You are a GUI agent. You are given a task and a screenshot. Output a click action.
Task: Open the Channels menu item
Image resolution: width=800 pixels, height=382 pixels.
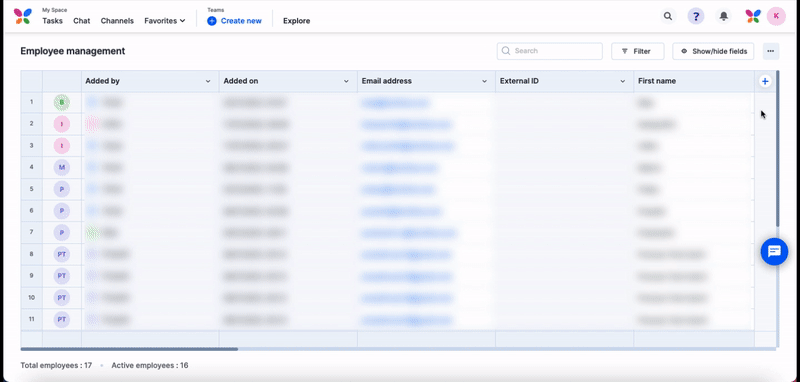[x=117, y=21]
